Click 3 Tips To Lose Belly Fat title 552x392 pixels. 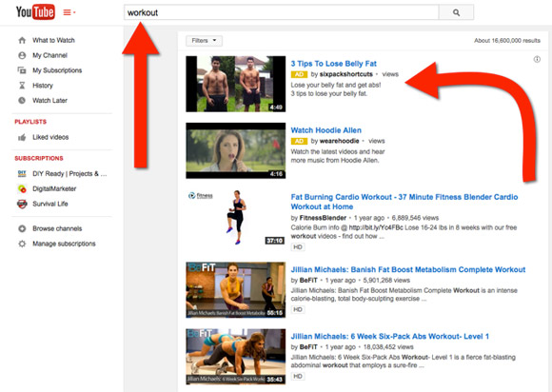333,64
